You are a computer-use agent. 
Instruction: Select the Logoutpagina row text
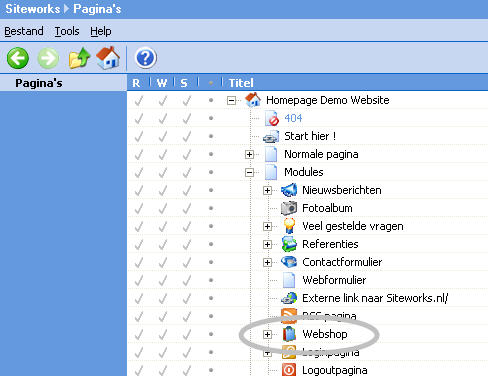335,370
